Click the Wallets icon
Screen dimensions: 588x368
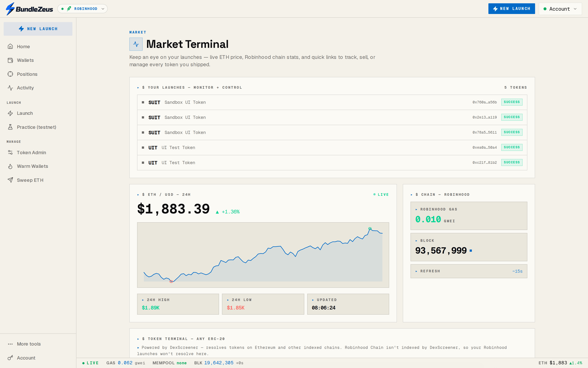point(10,60)
